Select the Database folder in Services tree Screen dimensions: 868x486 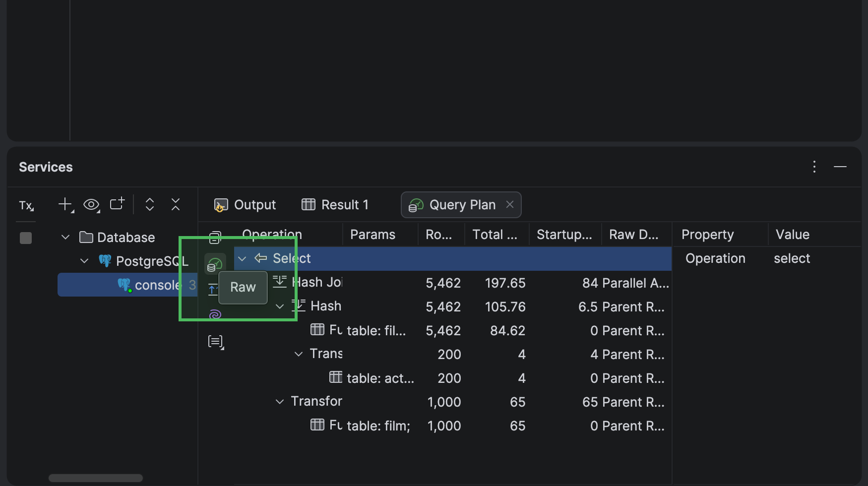(x=117, y=238)
